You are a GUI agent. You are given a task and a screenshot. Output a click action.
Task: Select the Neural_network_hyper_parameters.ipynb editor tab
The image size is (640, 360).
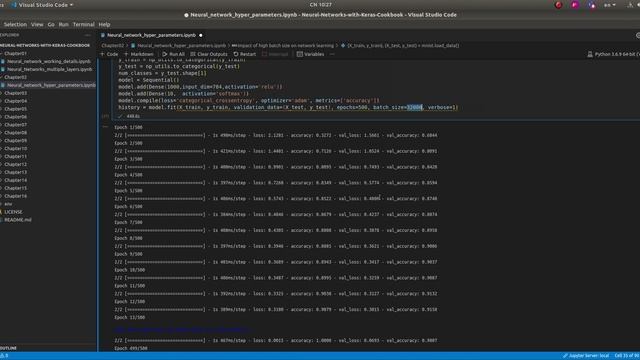point(151,36)
